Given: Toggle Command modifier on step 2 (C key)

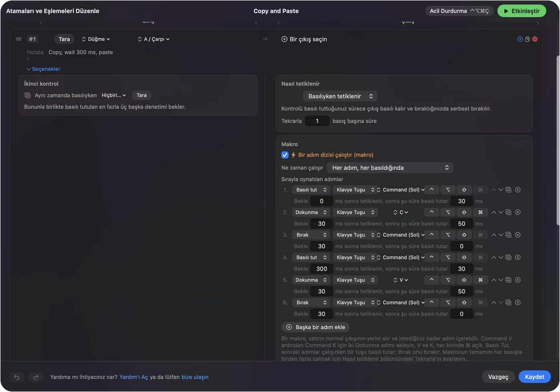Looking at the screenshot, I should point(480,212).
